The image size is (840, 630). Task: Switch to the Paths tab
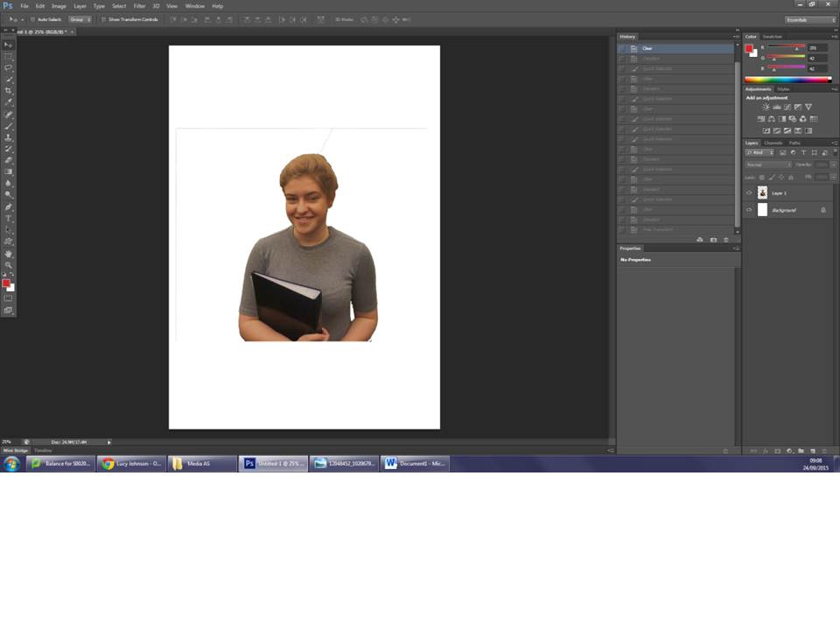pos(794,143)
